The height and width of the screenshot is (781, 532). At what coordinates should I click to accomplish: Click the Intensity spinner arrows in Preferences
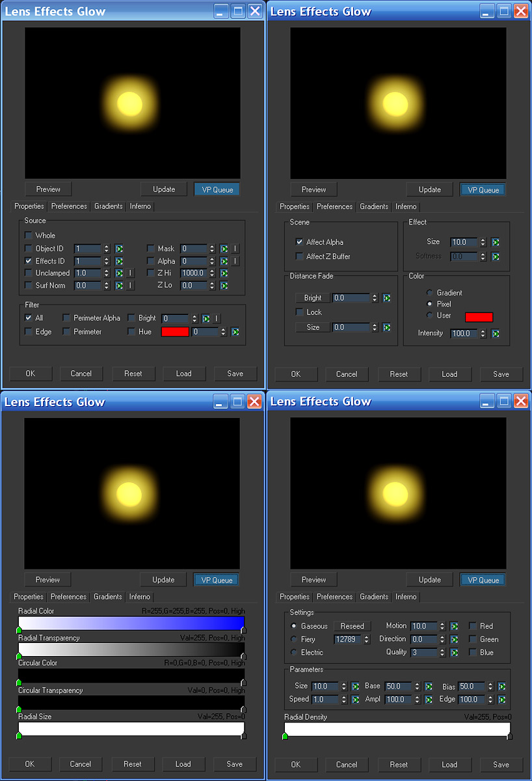[483, 333]
